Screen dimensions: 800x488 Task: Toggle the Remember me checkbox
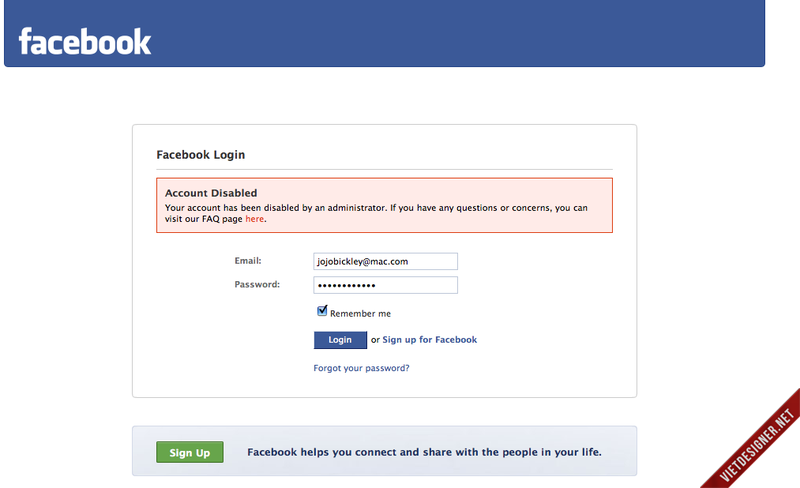click(x=322, y=312)
